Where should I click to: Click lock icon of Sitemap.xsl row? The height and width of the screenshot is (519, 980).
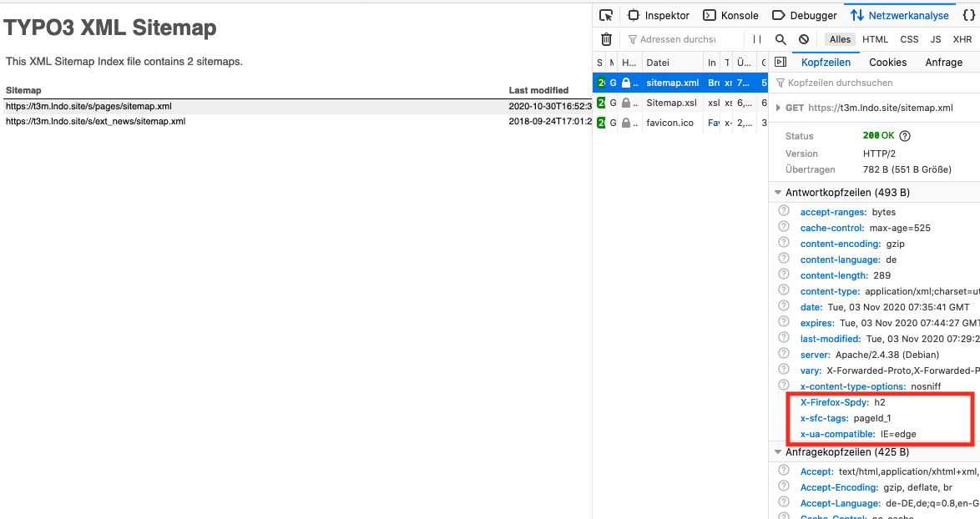point(625,103)
